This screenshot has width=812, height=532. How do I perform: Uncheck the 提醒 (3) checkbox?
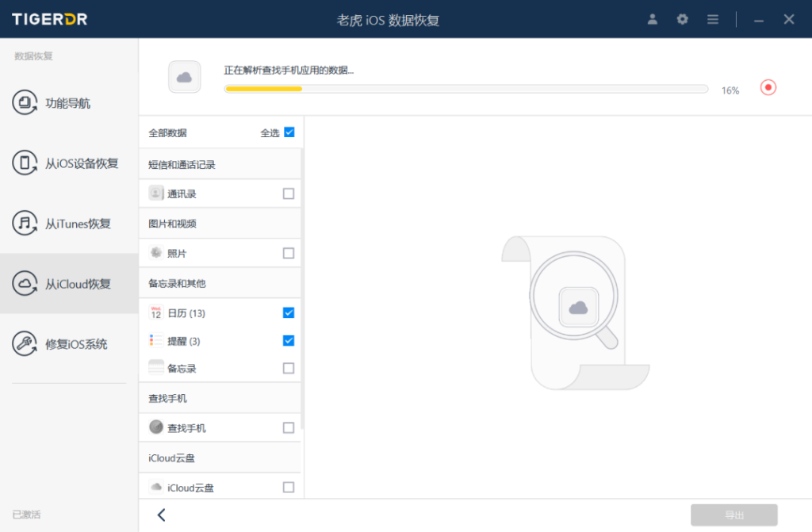[289, 341]
